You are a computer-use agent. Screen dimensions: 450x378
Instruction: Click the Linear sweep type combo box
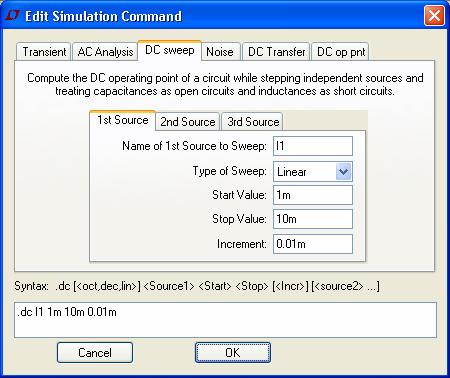click(x=313, y=172)
